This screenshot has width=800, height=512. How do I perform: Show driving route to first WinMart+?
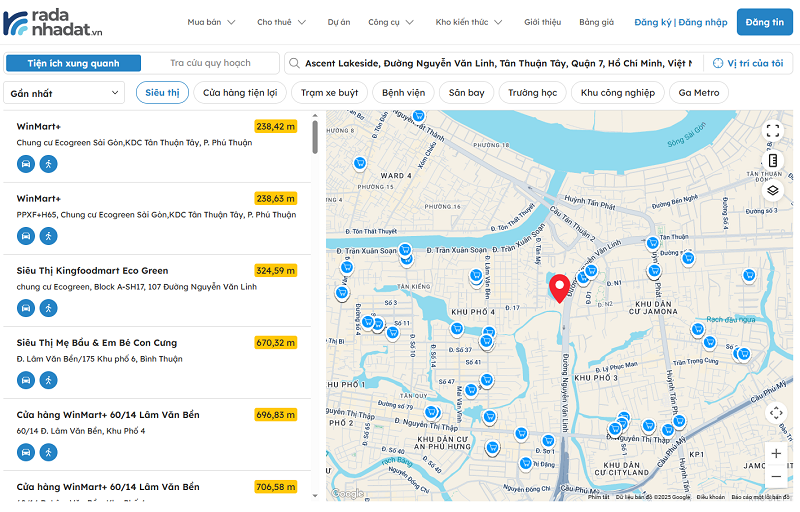26,164
